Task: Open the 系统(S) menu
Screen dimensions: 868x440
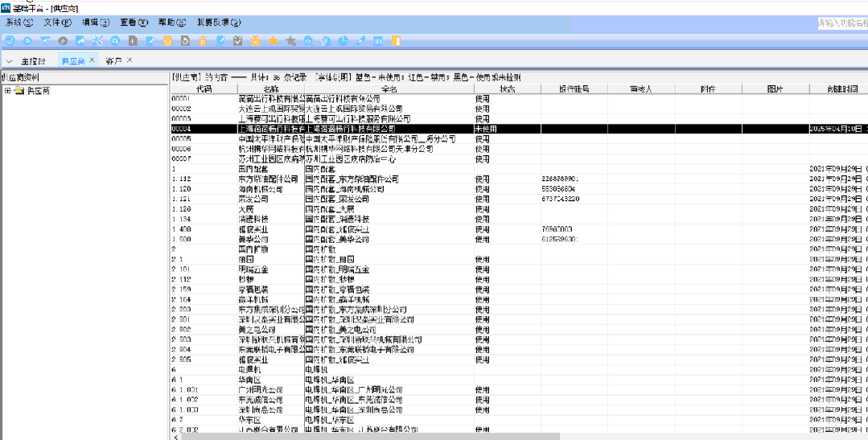Action: (x=19, y=23)
